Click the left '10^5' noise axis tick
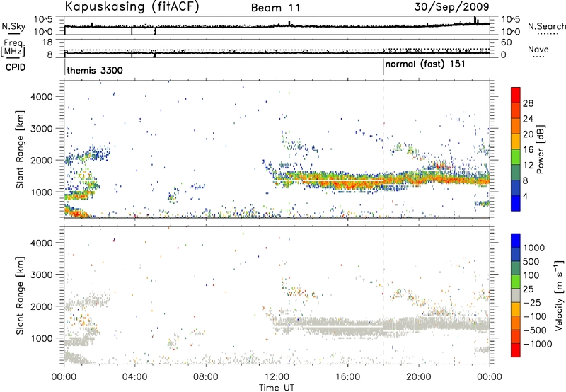Viewport: 566px width, 392px height. tap(43, 19)
